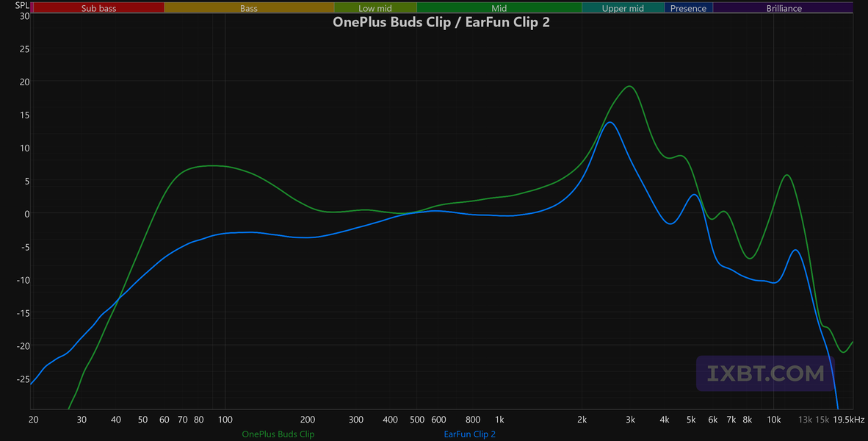This screenshot has height=441, width=868.
Task: Click the Low mid band label
Action: 375,8
